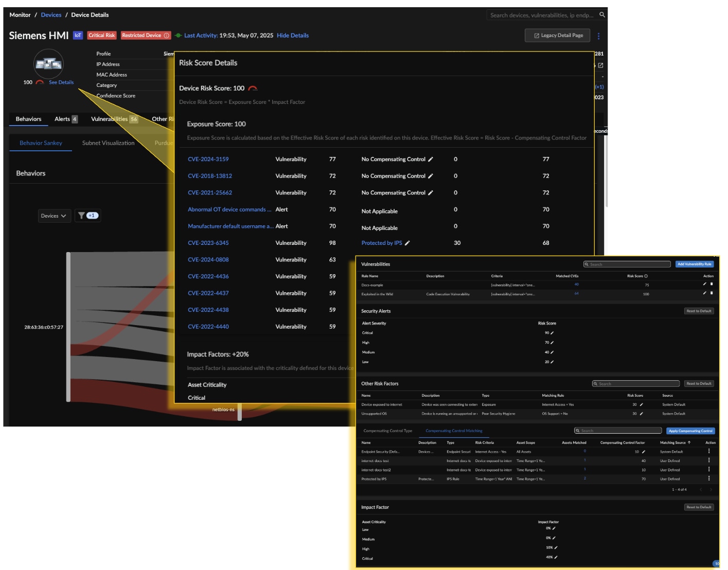
Task: Edit the Low alert severity risk score
Action: 552,362
